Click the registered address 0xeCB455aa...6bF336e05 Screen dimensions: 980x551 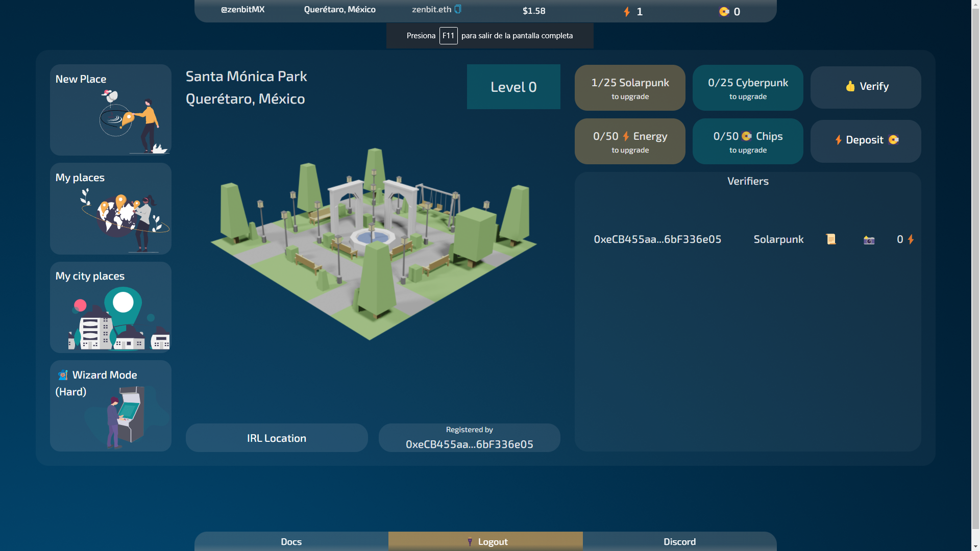click(x=469, y=444)
